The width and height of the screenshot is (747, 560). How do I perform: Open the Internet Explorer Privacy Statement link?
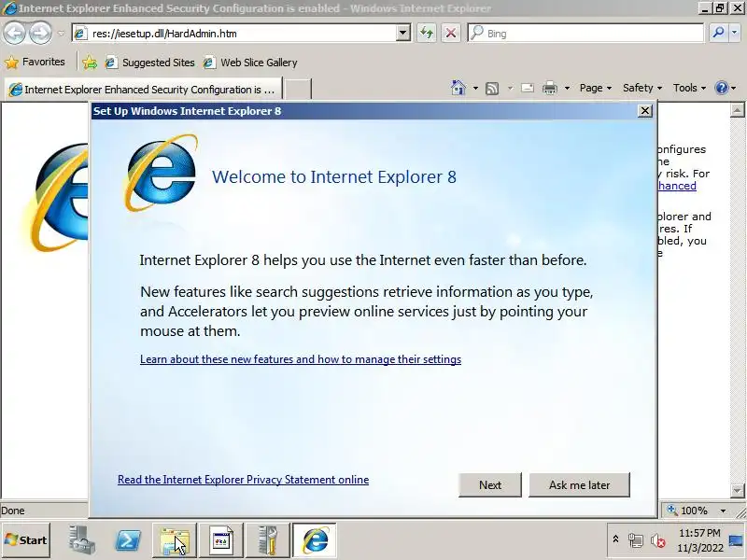click(x=243, y=480)
